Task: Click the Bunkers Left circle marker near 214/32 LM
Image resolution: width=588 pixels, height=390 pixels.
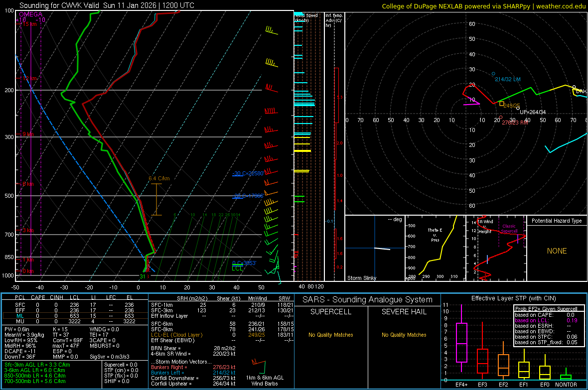Action: point(493,74)
